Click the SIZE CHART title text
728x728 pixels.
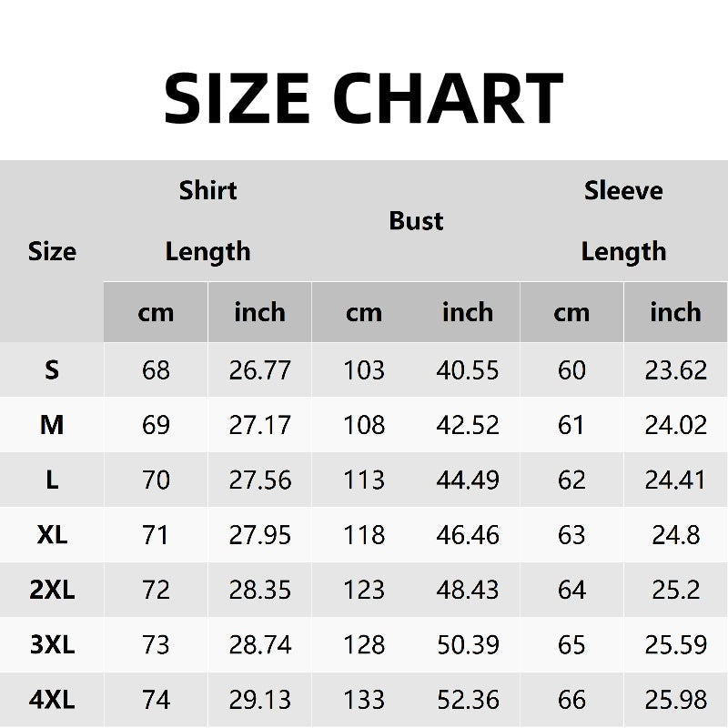364,97
